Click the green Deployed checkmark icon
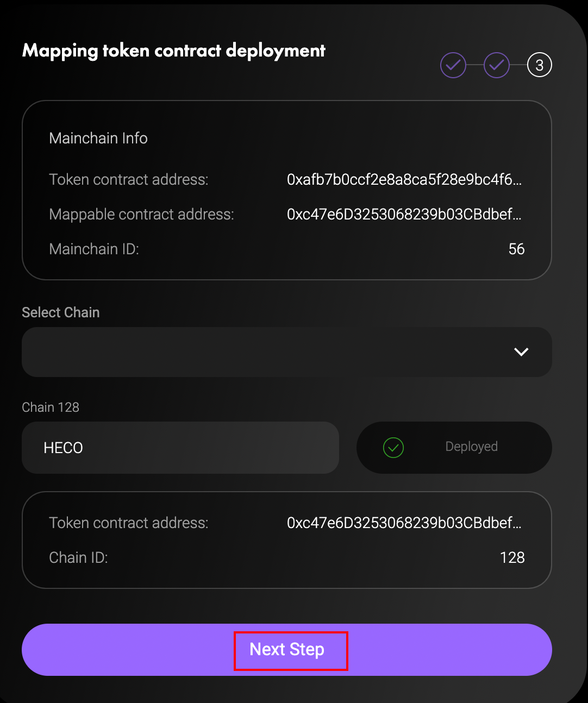588x703 pixels. pyautogui.click(x=393, y=448)
